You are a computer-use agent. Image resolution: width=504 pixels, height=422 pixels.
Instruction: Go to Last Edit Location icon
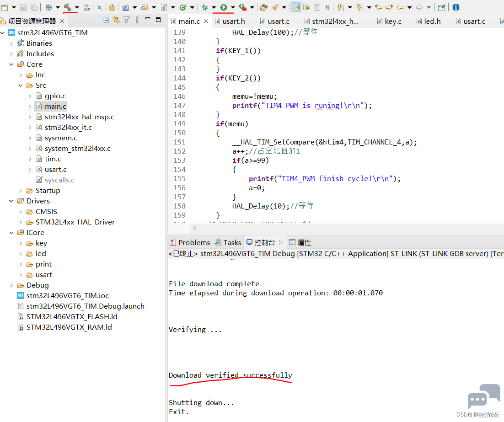379,7
